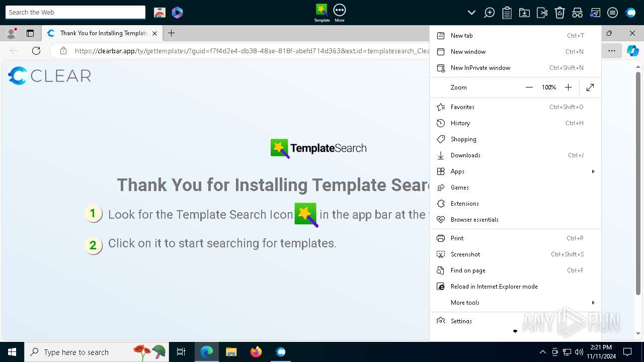Open File Explorer from the taskbar
The height and width of the screenshot is (362, 644).
pyautogui.click(x=231, y=352)
